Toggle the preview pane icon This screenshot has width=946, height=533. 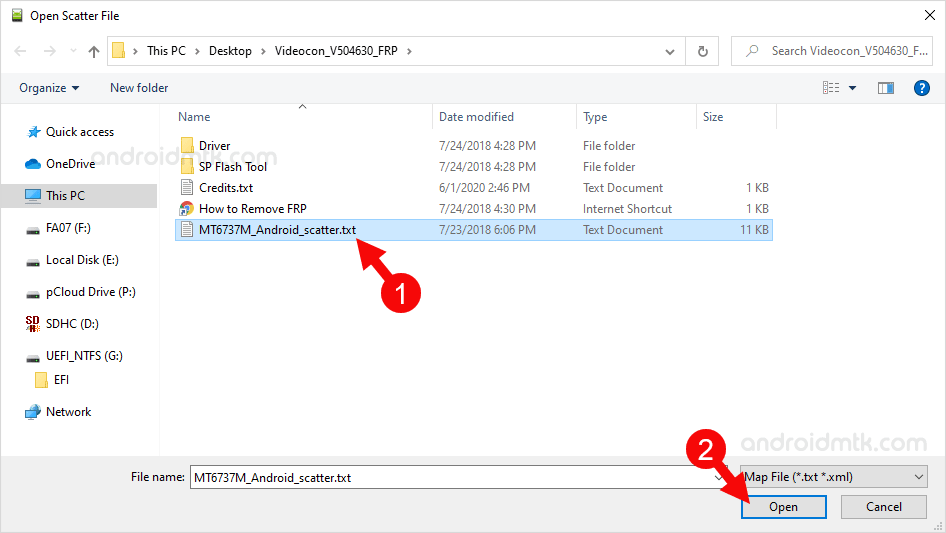click(885, 88)
